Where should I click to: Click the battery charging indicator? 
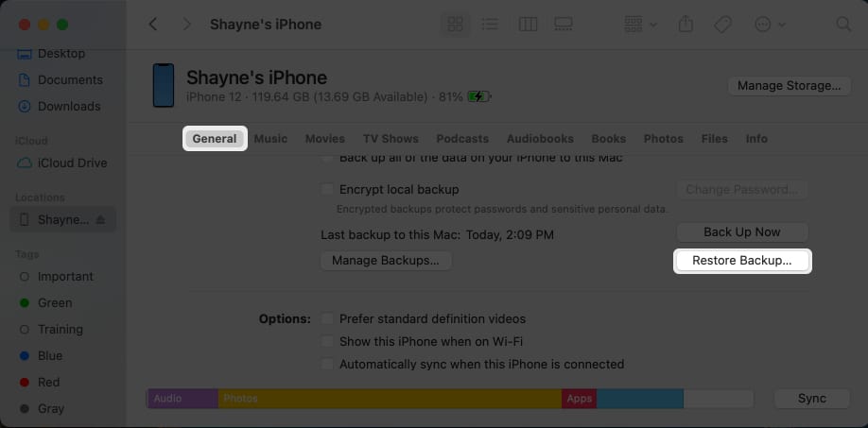point(479,97)
